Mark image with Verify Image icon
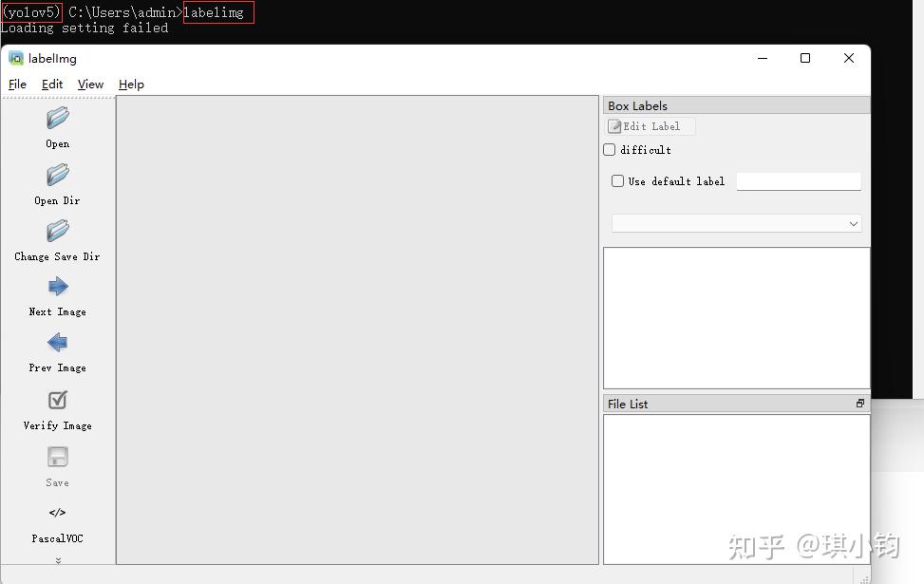 coord(58,400)
